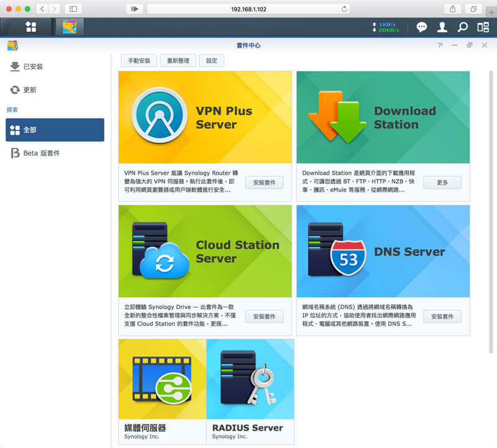Click 更多 for Download Station
This screenshot has width=497, height=448.
[442, 183]
